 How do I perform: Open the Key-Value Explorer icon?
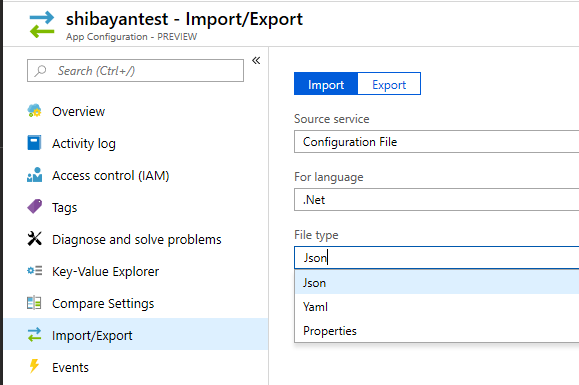(34, 271)
